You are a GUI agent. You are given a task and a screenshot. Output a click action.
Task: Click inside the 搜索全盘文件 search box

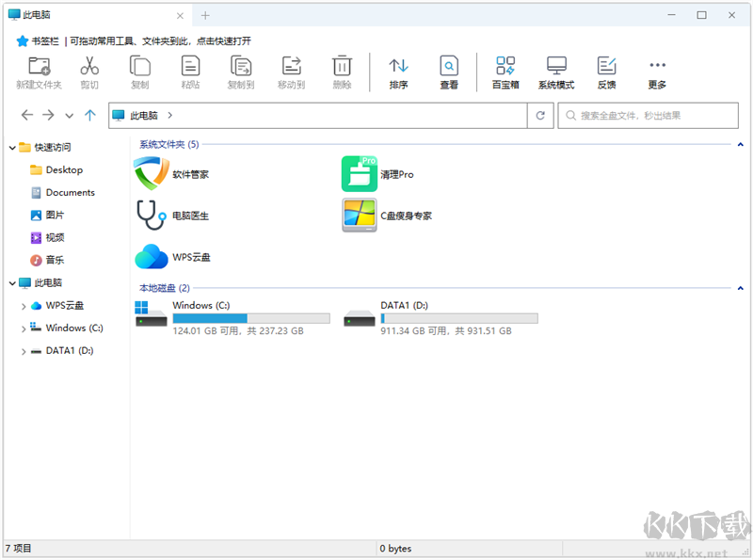649,115
